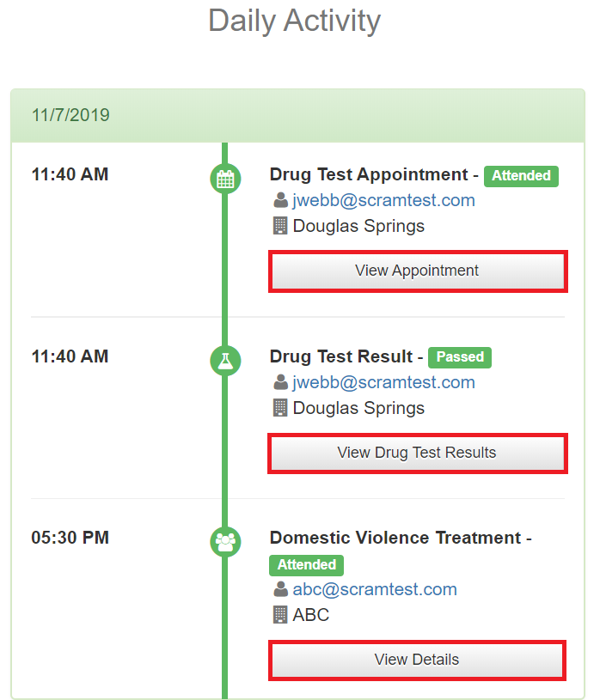600x700 pixels.
Task: Click the calendar icon for Drug Test Appointment
Action: pos(225,179)
